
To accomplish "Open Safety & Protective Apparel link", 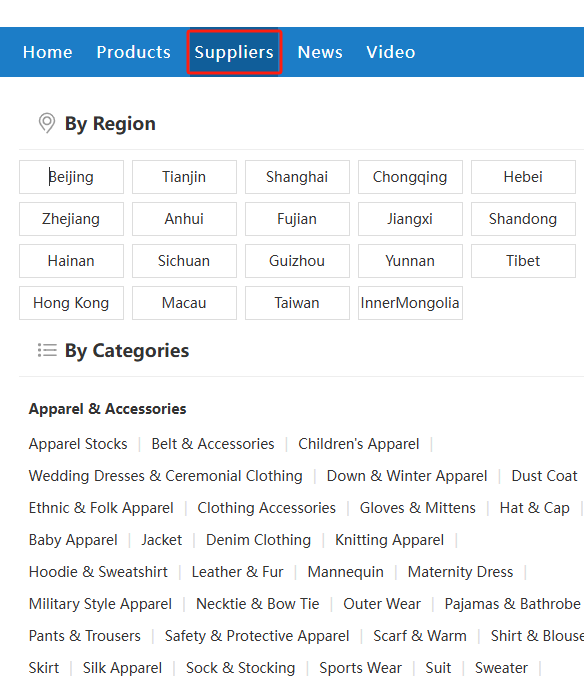I will (x=257, y=636).
